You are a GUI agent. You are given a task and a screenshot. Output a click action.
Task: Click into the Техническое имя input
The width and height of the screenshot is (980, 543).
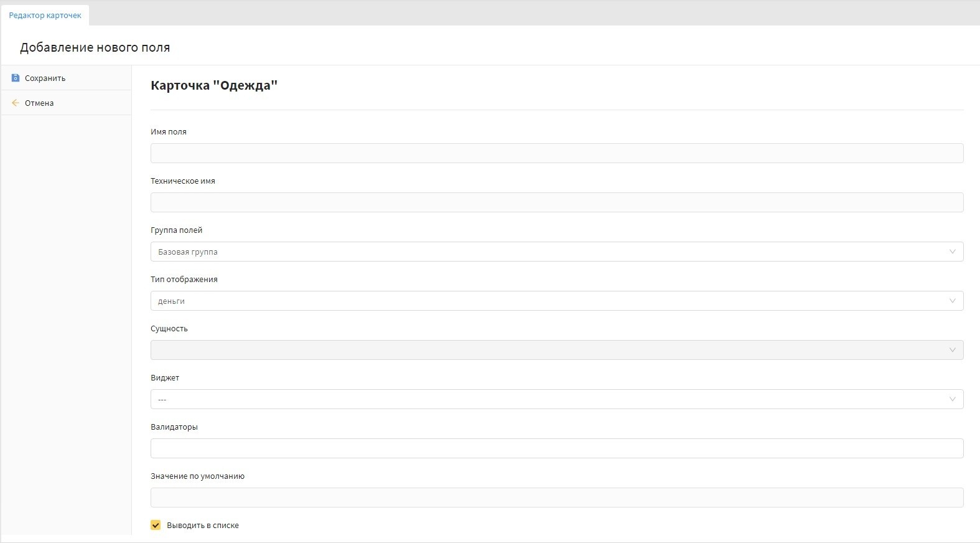pos(556,202)
